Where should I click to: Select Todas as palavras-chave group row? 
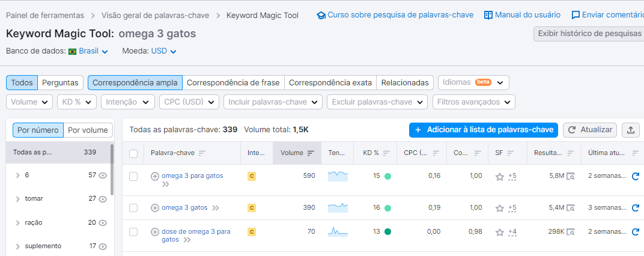58,153
